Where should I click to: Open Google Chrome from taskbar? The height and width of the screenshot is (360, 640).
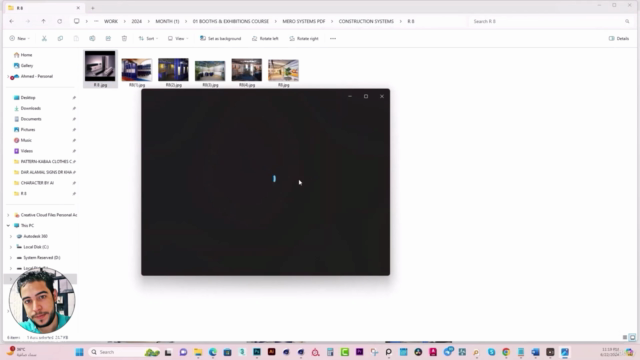(x=506, y=352)
